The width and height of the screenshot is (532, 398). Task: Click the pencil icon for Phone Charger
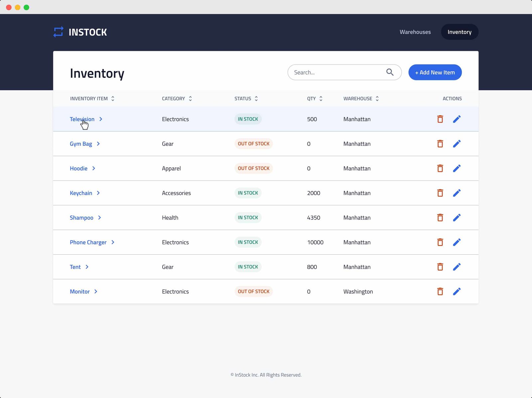pos(457,242)
